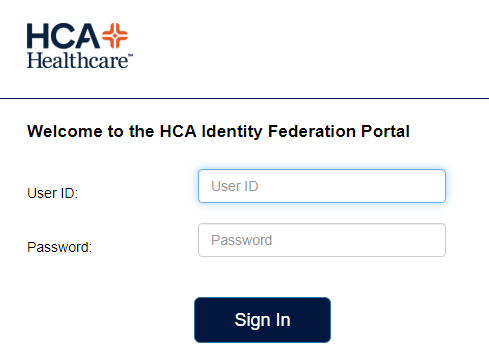
Task: Click the right end of the Password box
Action: point(437,240)
